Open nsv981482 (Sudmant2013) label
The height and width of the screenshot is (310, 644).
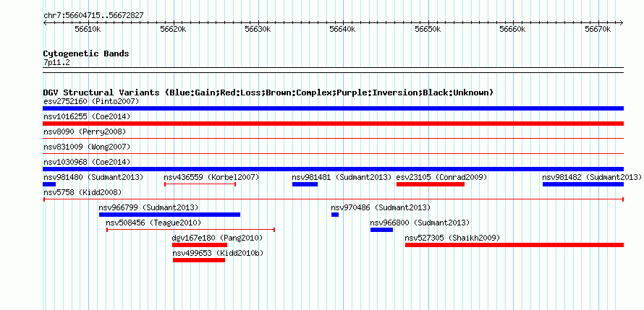pyautogui.click(x=592, y=177)
